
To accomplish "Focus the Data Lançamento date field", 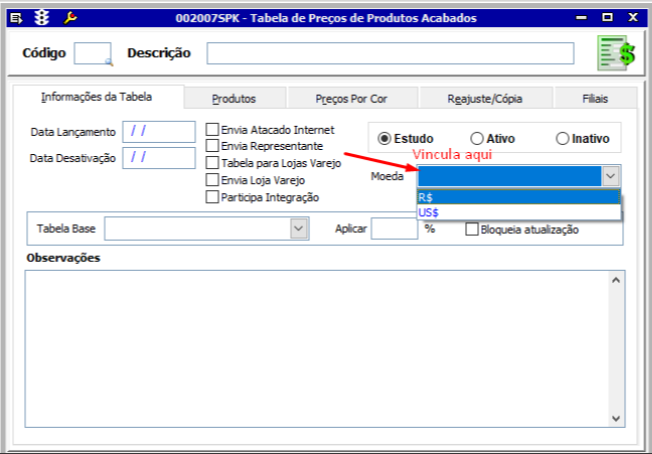I will click(x=159, y=132).
